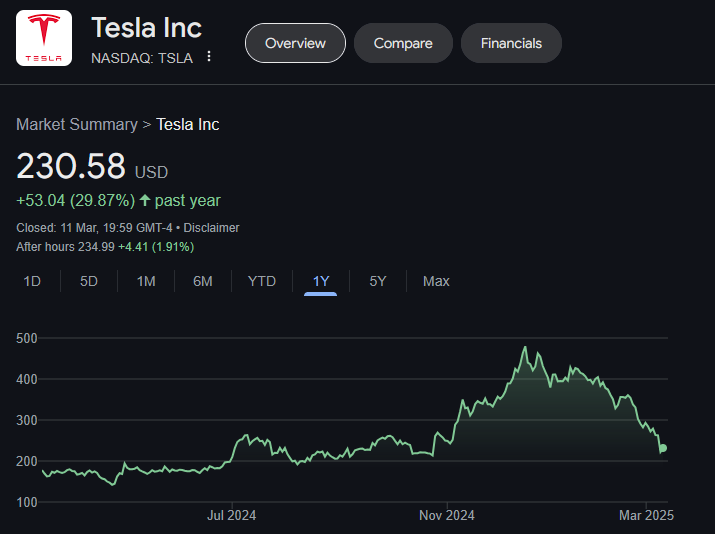Click the current price dot on chart

[662, 448]
